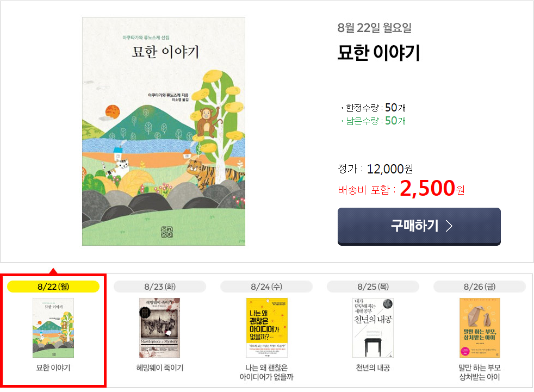Switch to the 8/24 (수) date tab
Screen dimensions: 534x392
coord(266,287)
